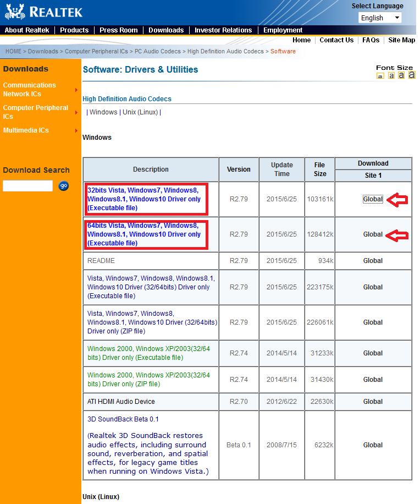Viewport: 420px width, 504px height.
Task: Open the FAQs page
Action: (371, 40)
